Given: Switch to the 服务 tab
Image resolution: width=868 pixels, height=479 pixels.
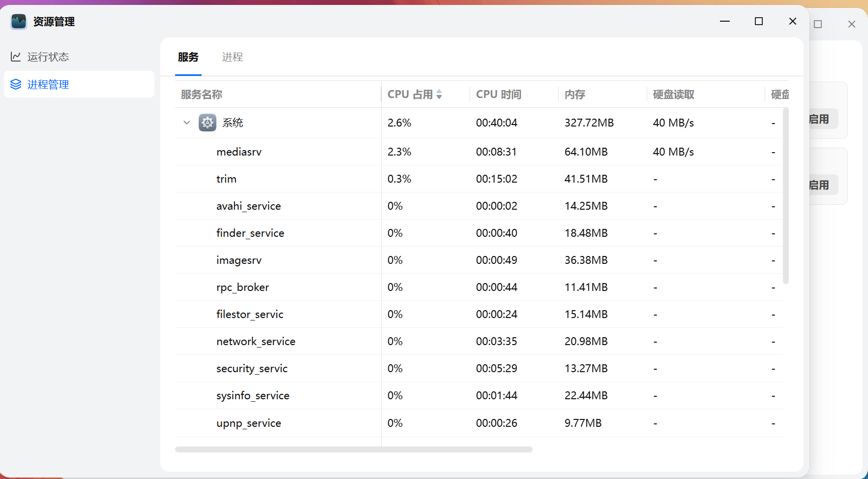Looking at the screenshot, I should coord(188,57).
